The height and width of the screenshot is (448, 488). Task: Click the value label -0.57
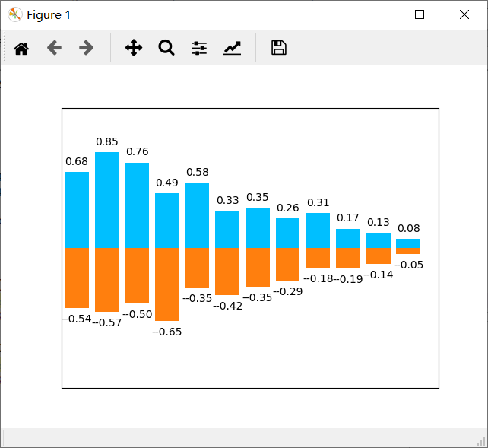point(106,322)
